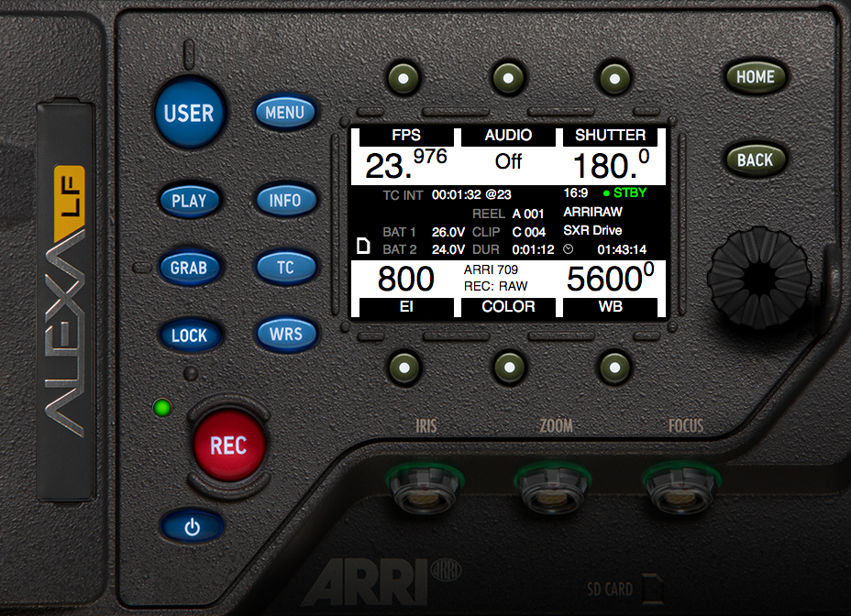The width and height of the screenshot is (851, 616).
Task: Click the REC: RAW text
Action: coord(495,286)
